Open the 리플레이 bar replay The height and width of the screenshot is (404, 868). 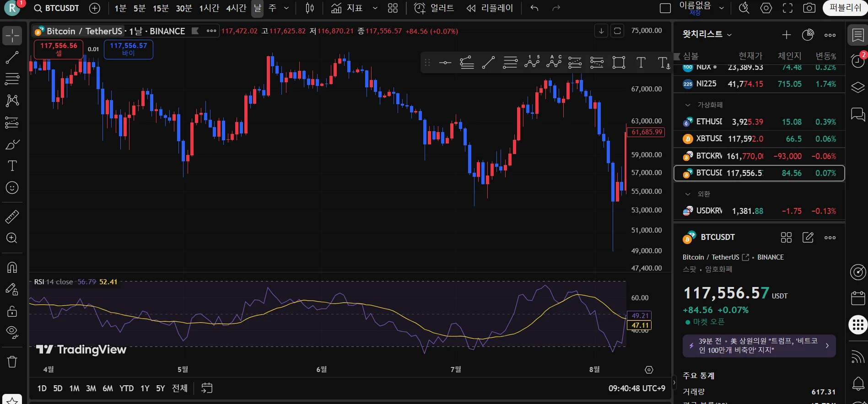tap(490, 8)
